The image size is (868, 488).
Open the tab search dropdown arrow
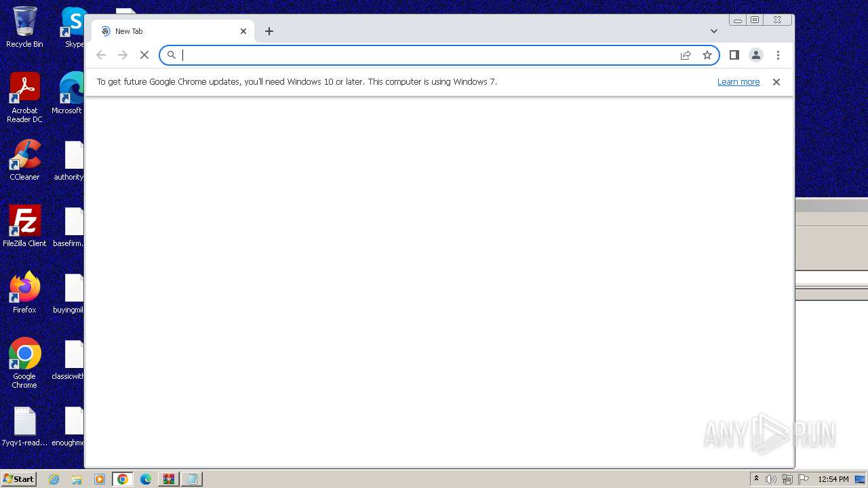click(x=714, y=31)
